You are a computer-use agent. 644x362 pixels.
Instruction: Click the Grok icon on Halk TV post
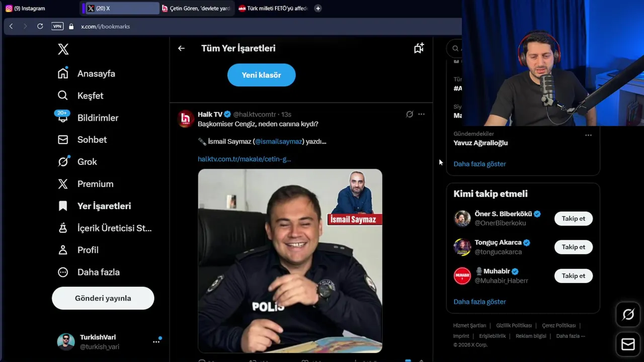[x=410, y=114]
